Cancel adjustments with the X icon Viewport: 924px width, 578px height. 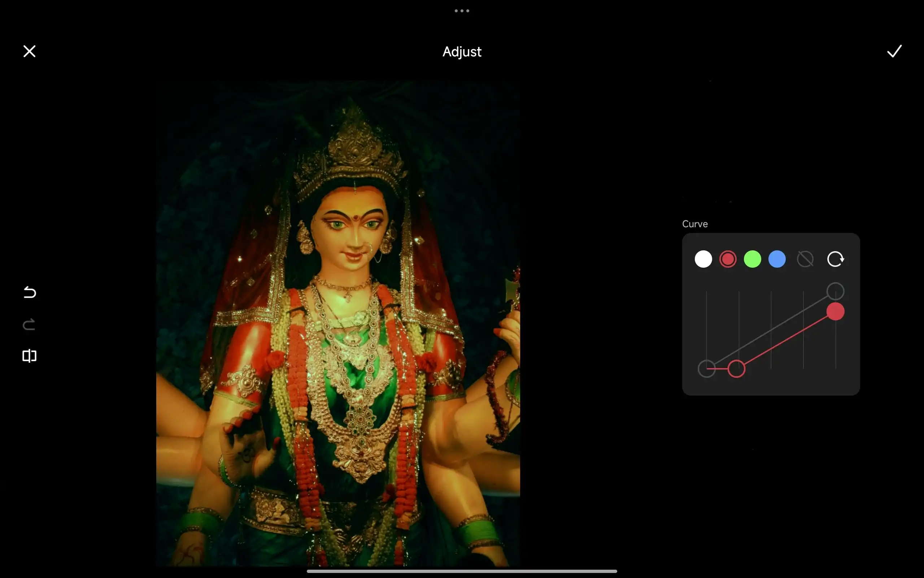coord(29,51)
